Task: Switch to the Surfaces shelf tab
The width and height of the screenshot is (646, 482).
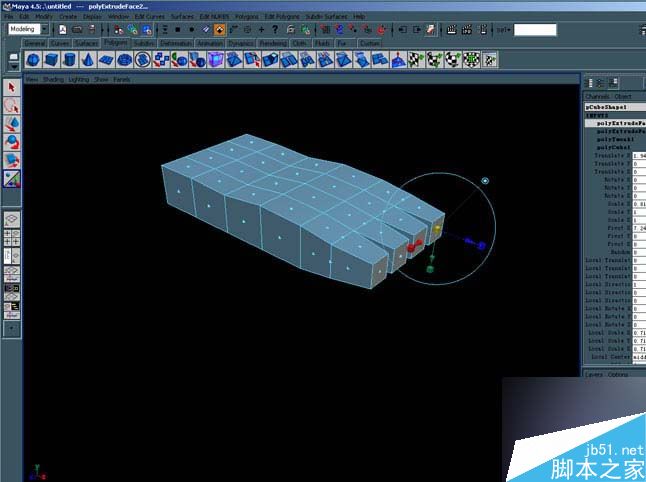Action: [x=86, y=43]
